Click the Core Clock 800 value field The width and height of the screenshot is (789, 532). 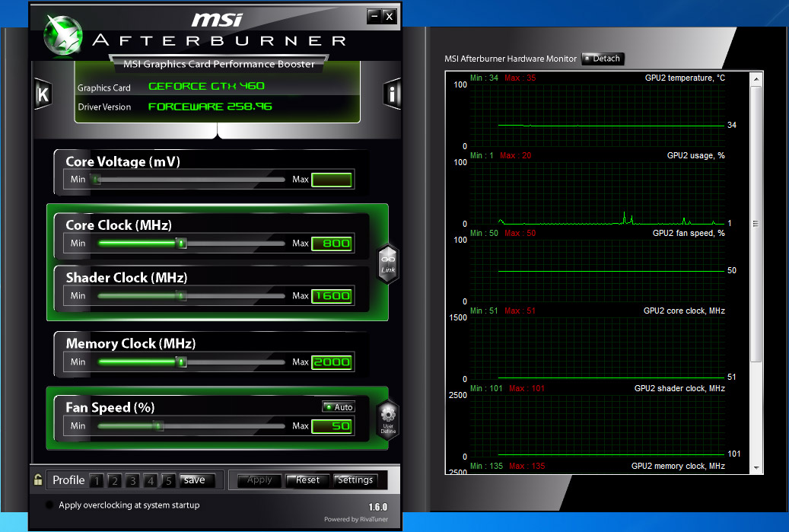[x=331, y=244]
